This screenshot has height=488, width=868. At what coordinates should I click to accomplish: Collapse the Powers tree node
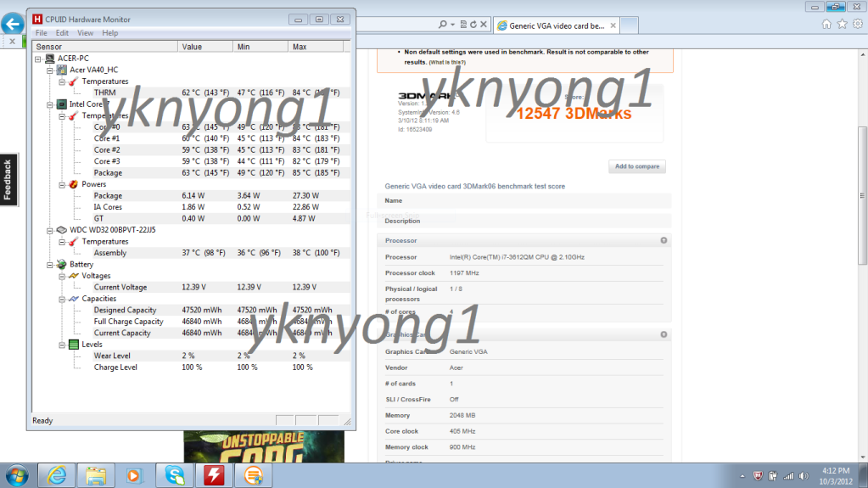pos(62,184)
